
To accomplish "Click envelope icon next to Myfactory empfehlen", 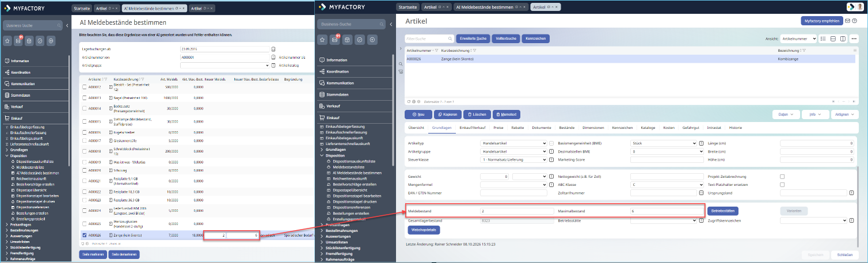I will [x=847, y=21].
